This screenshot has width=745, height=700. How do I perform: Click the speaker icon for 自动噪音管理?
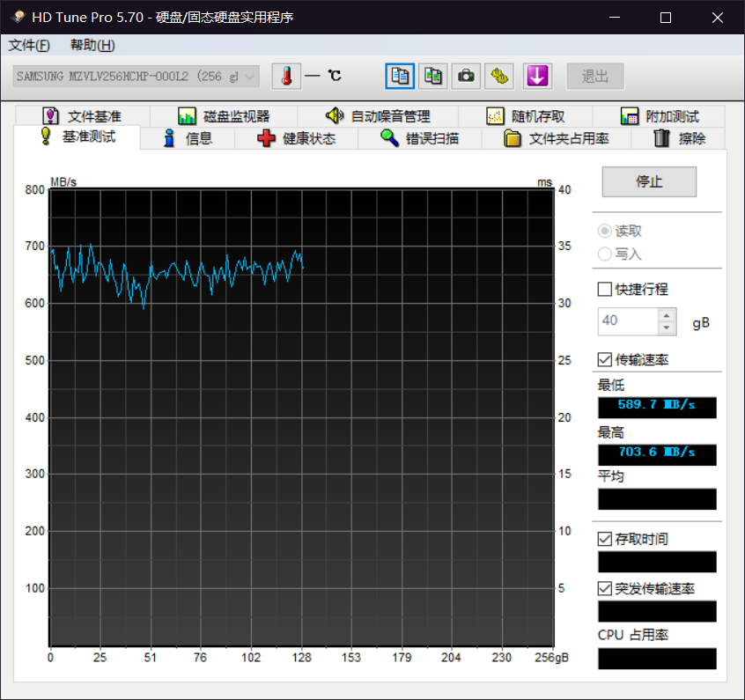pyautogui.click(x=335, y=115)
